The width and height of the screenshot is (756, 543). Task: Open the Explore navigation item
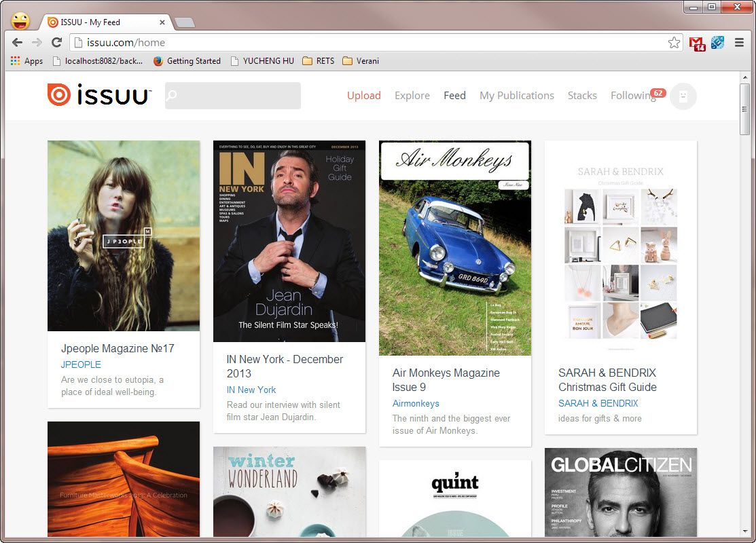click(x=412, y=96)
